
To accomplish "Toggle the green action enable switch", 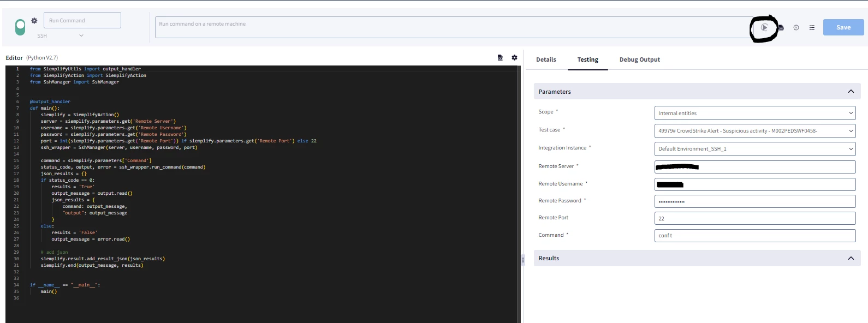I will (x=20, y=27).
